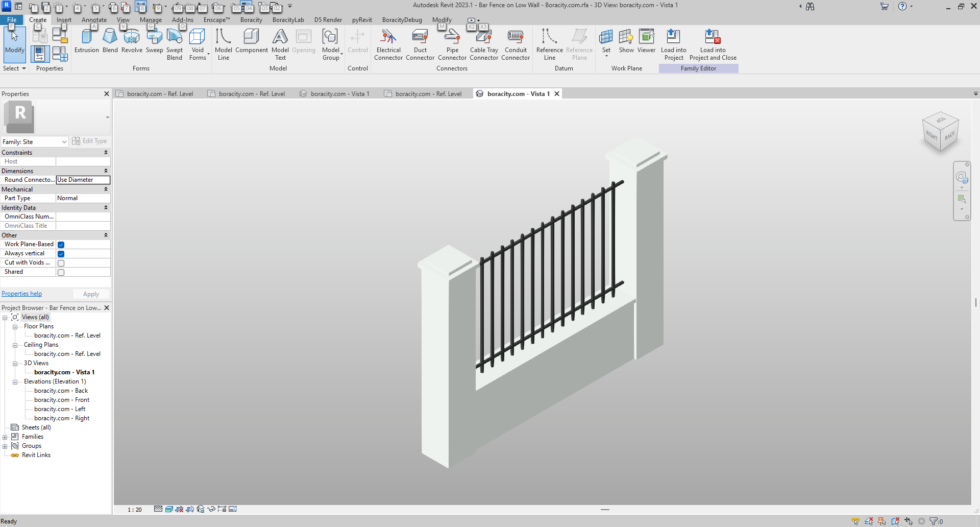This screenshot has width=980, height=527.
Task: Add a Cable Tray Connector
Action: pyautogui.click(x=484, y=44)
